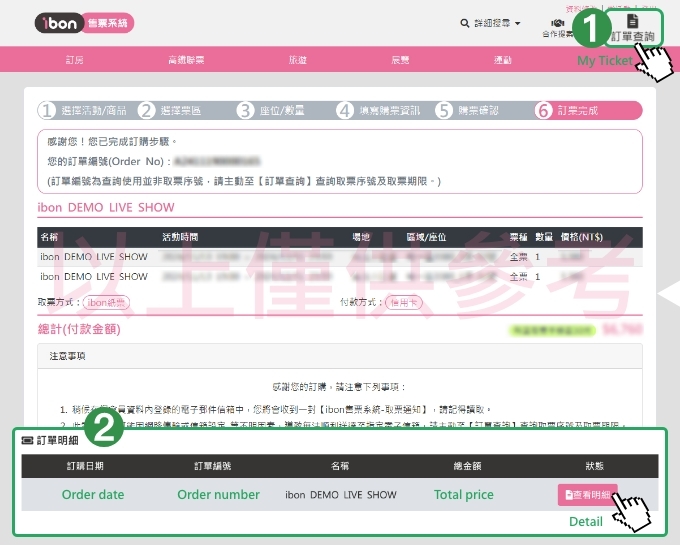
Task: Click the step 1 circle 選擇活動/商品
Action: pos(47,111)
